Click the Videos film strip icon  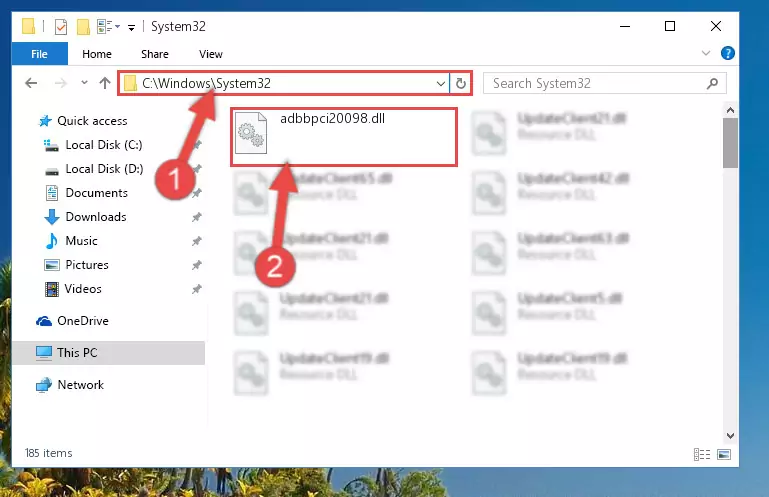point(51,289)
